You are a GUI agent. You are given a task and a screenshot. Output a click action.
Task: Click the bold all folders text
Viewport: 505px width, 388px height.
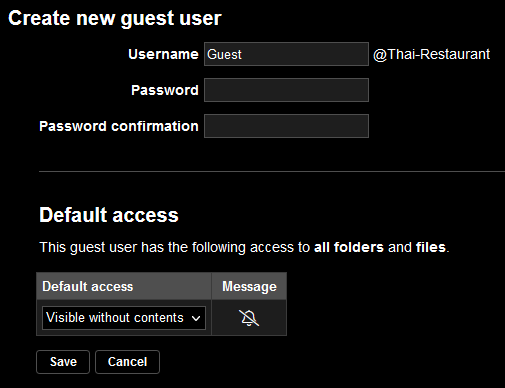pos(349,247)
